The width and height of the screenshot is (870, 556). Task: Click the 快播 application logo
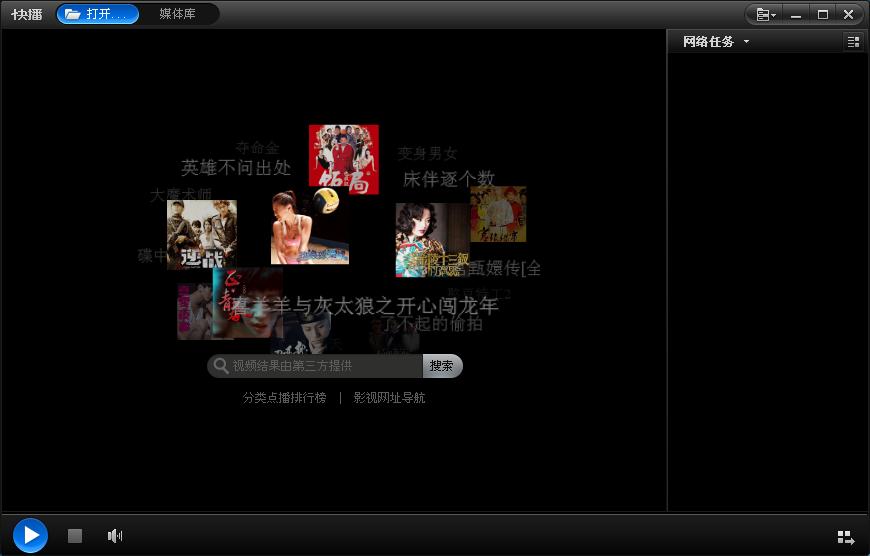[x=27, y=14]
